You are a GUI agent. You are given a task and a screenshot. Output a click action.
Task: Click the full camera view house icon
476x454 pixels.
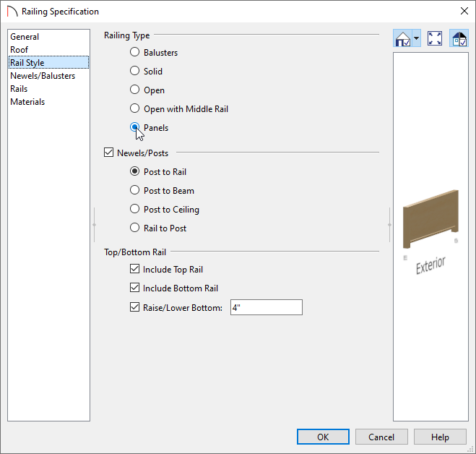[x=402, y=38]
